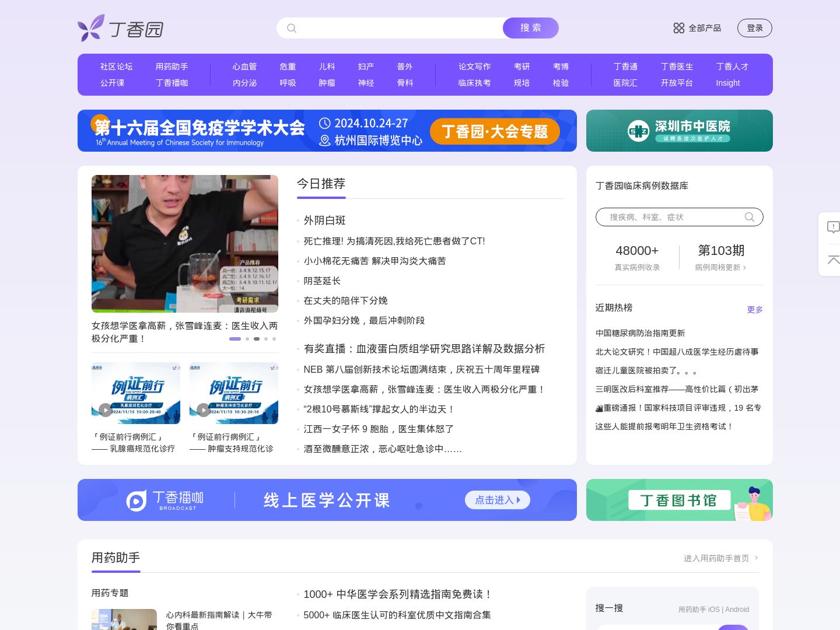840x630 pixels.
Task: Click 更多 beside 近期热榜
Action: click(755, 310)
